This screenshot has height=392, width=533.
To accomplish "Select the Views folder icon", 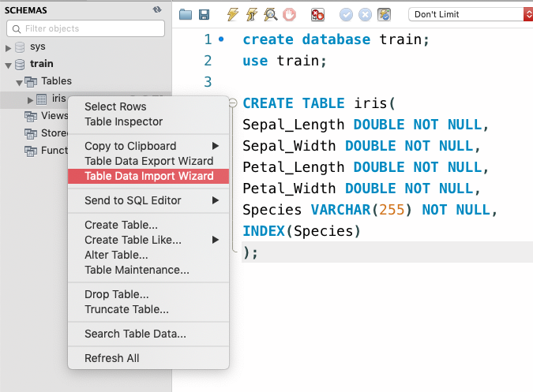I will click(x=31, y=117).
